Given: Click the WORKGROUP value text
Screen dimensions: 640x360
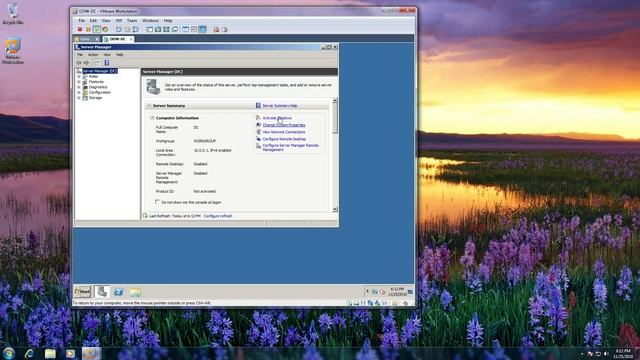Looking at the screenshot, I should pos(204,141).
